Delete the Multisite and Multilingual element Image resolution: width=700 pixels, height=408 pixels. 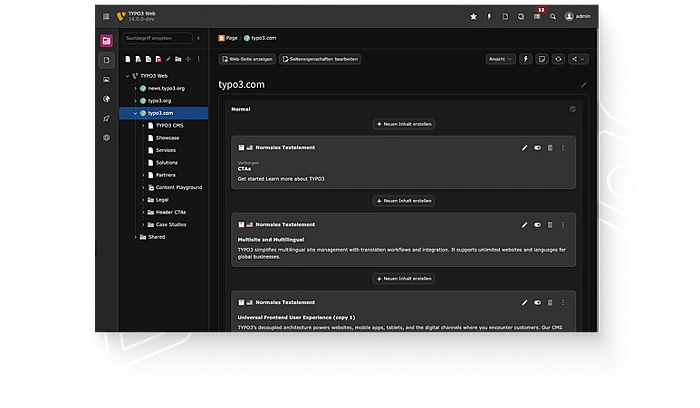[550, 225]
